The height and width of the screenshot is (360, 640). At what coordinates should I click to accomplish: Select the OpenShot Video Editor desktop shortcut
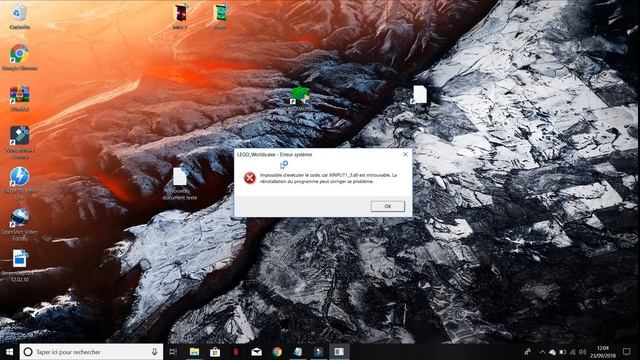[x=19, y=224]
